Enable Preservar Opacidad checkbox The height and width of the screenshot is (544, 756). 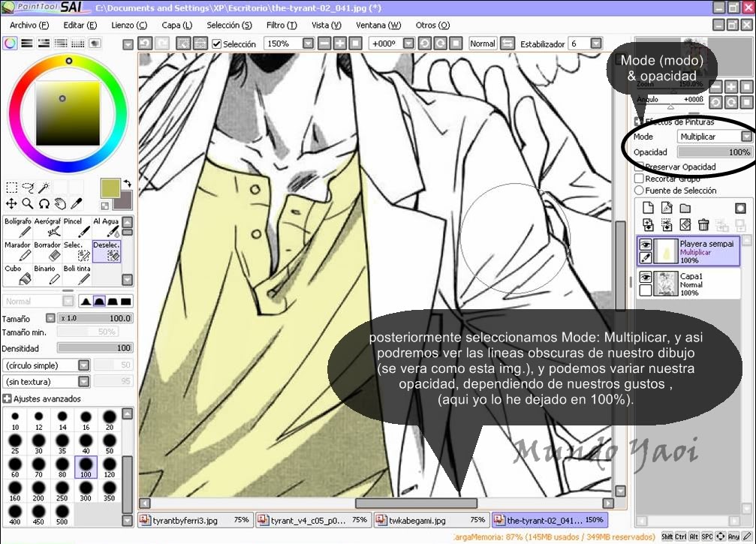(x=640, y=167)
